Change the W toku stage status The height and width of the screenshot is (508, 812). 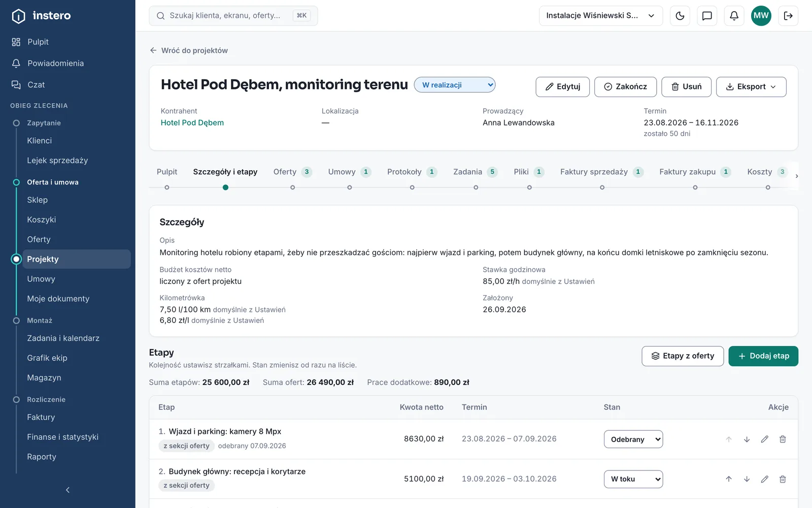tap(633, 479)
